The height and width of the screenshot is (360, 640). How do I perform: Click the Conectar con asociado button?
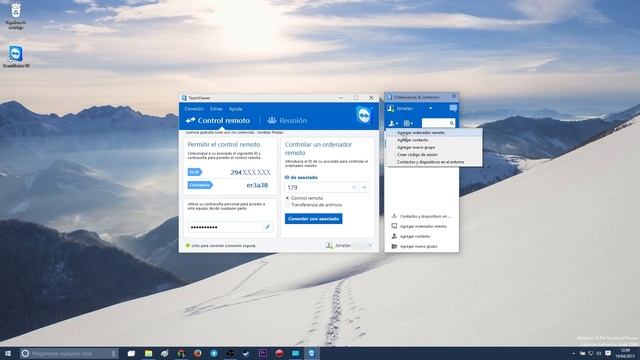313,219
